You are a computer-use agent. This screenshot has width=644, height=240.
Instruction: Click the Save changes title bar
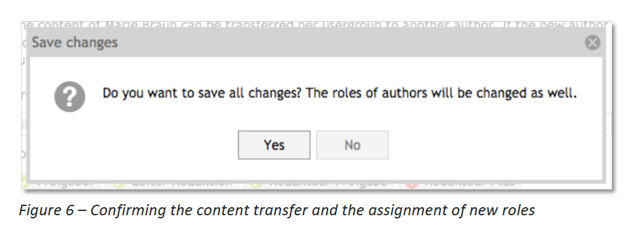coord(316,42)
